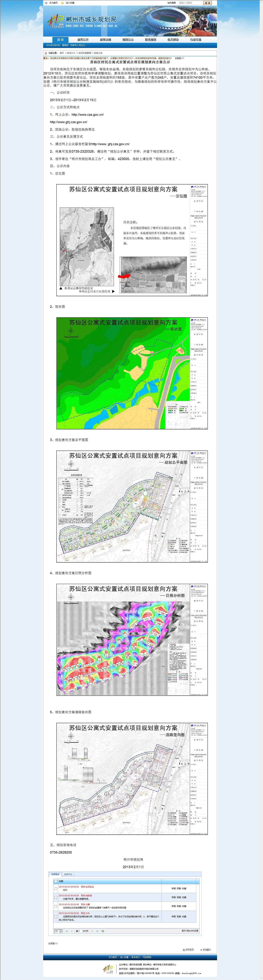This screenshot has height=980, width=263.
Task: Click 规划公示 in the breadcrumb
Action: pos(71,53)
